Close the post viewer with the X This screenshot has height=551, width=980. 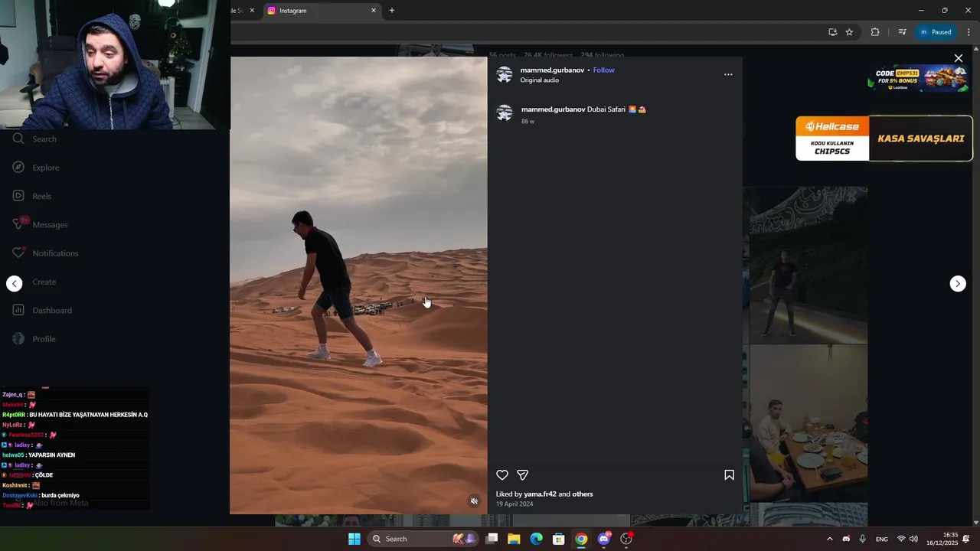coord(958,58)
